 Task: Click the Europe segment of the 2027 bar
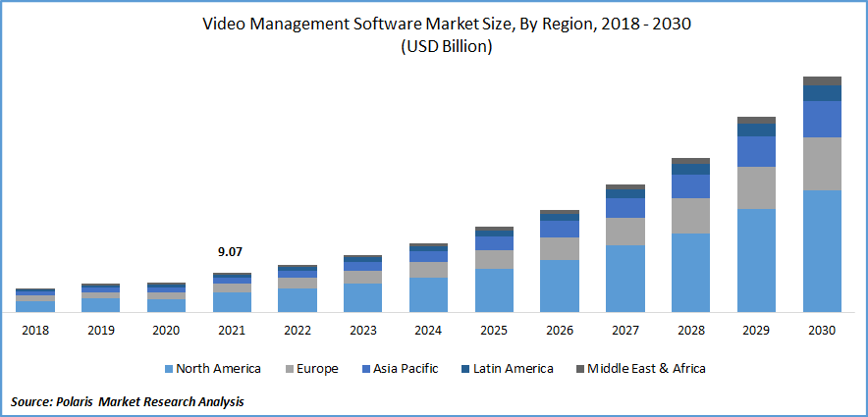pos(625,232)
